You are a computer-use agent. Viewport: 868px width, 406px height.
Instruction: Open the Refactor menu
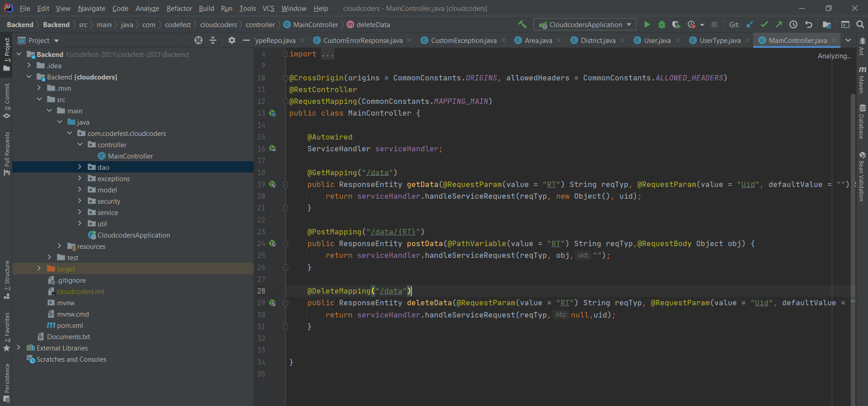(x=179, y=9)
